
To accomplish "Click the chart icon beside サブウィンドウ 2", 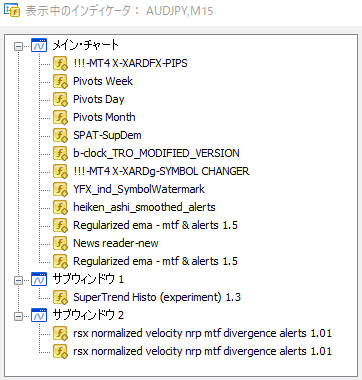I will pyautogui.click(x=39, y=315).
